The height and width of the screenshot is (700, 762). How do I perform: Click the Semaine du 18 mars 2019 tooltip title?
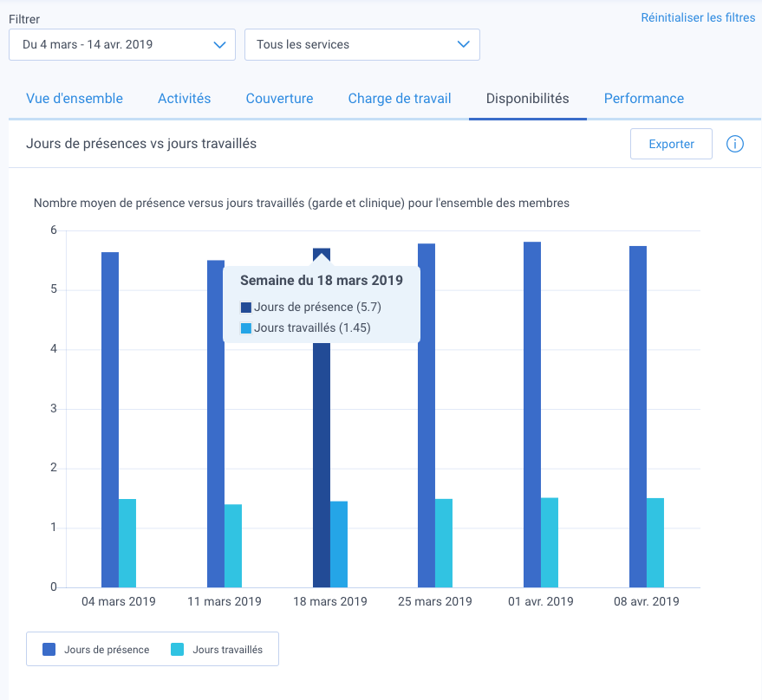pos(322,281)
